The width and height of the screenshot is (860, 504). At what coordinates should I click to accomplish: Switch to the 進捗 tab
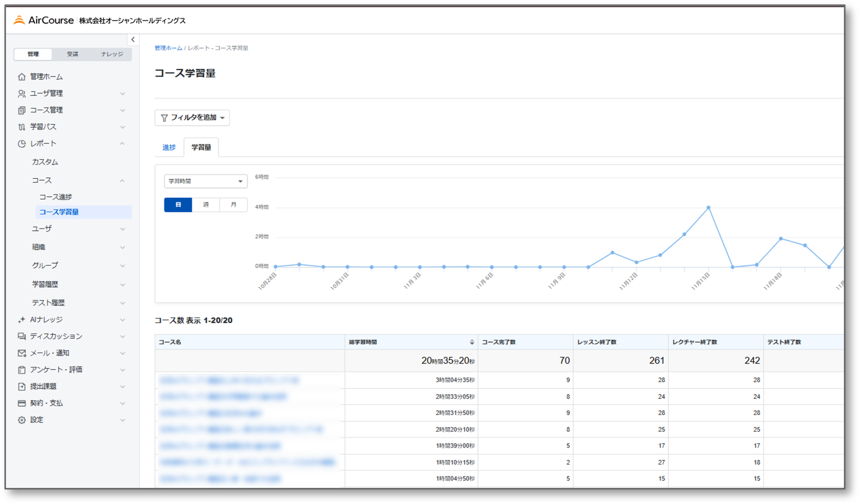169,148
